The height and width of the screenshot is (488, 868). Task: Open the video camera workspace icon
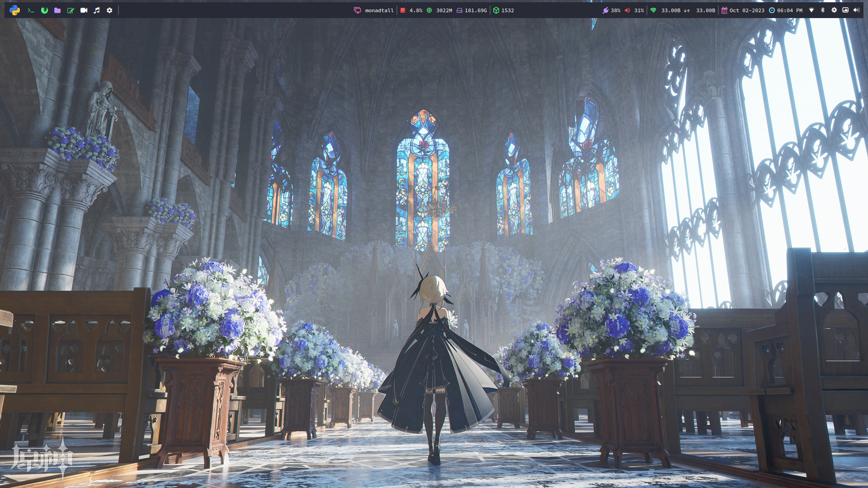[84, 10]
